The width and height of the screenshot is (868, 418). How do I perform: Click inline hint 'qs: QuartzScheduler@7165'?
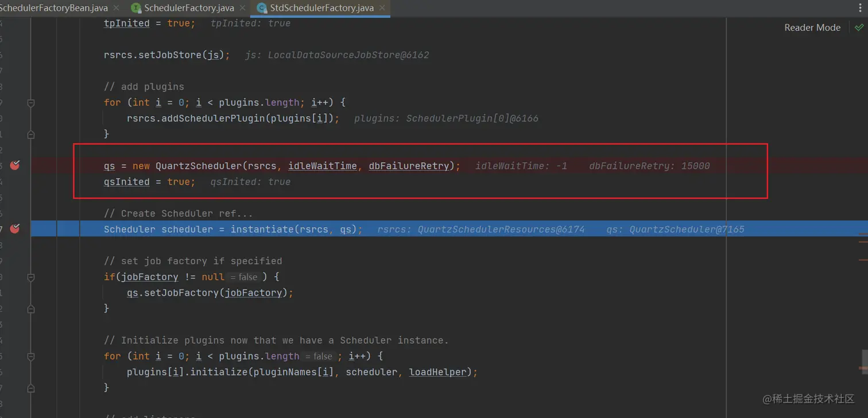(675, 229)
